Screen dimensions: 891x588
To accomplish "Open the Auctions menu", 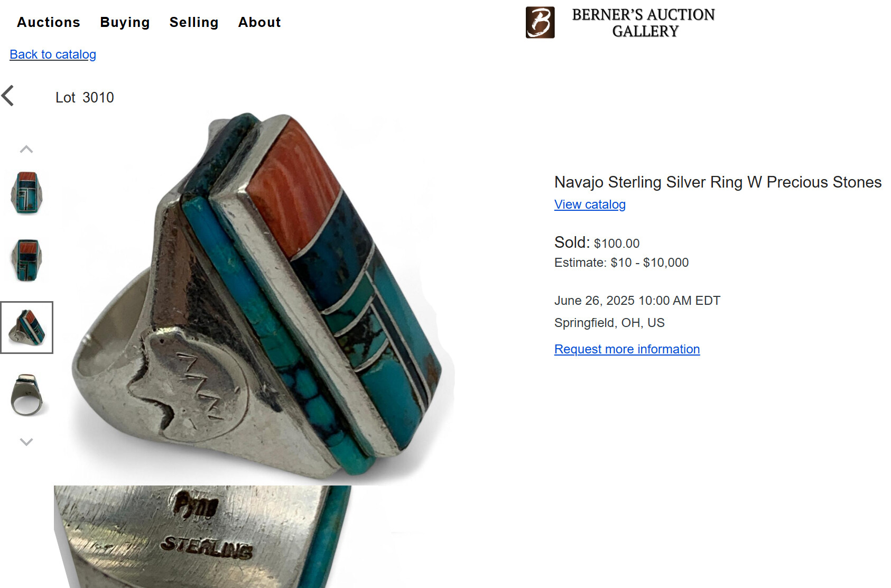I will [49, 22].
